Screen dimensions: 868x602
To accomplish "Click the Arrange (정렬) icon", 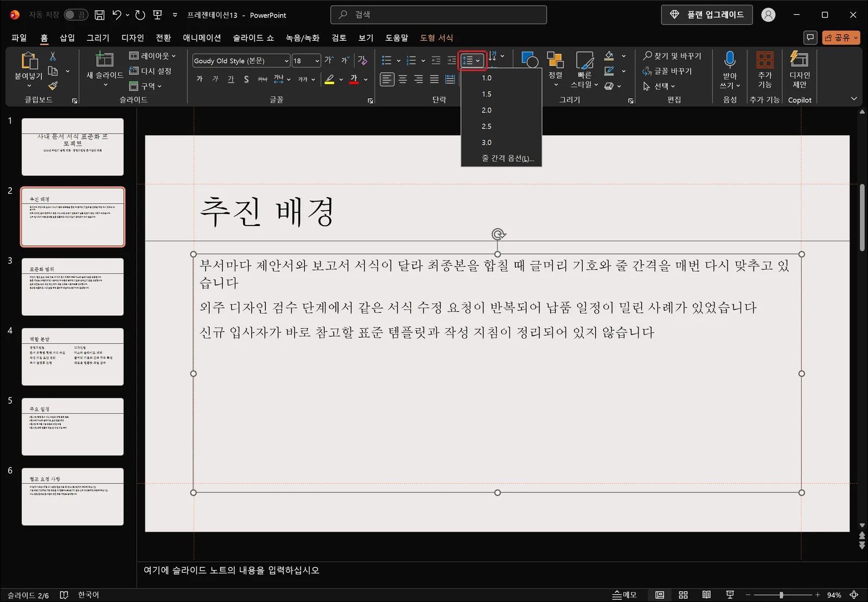I will [x=555, y=60].
